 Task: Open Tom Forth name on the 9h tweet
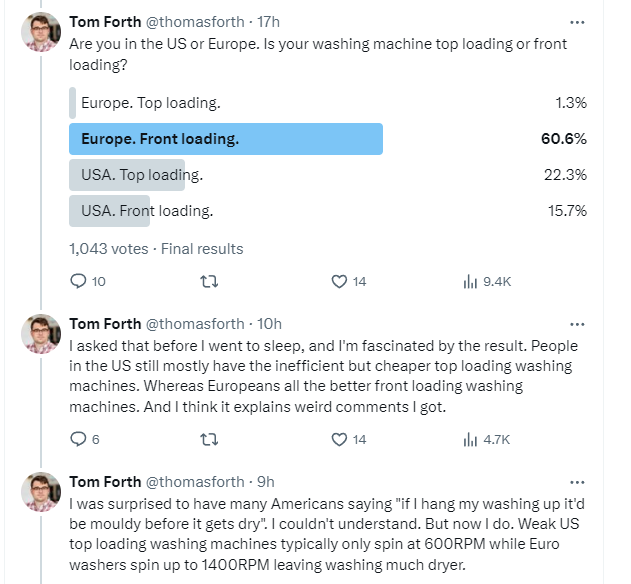[105, 482]
